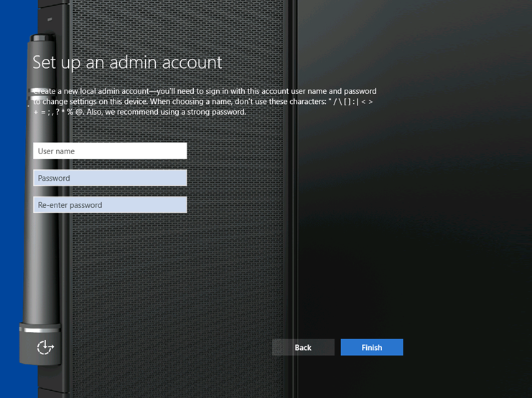
Task: Focus the Password input box
Action: (110, 178)
